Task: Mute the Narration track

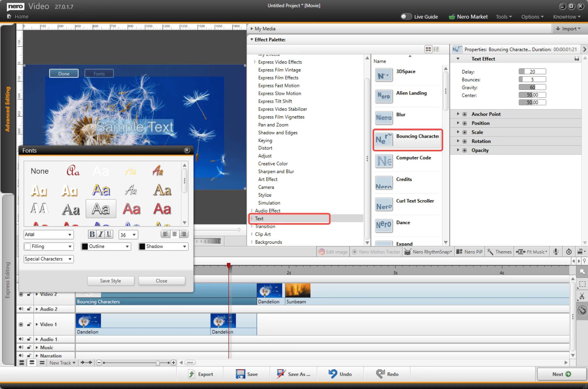Action: (21, 356)
